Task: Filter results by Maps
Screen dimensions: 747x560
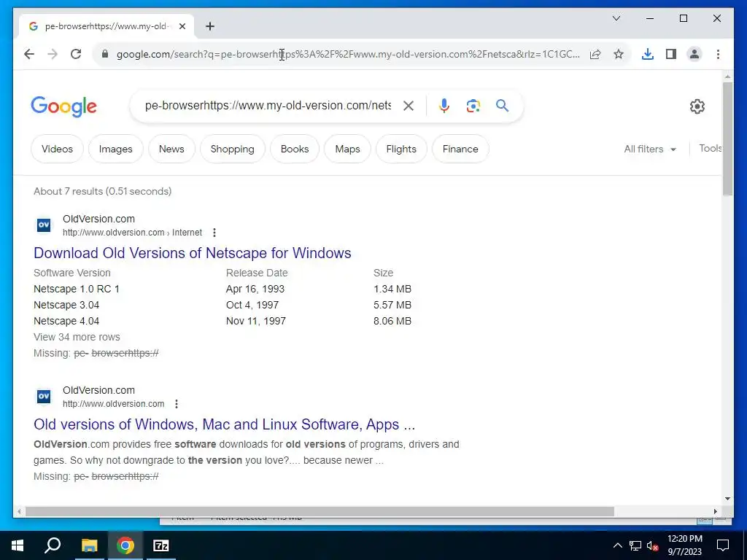Action: tap(347, 149)
